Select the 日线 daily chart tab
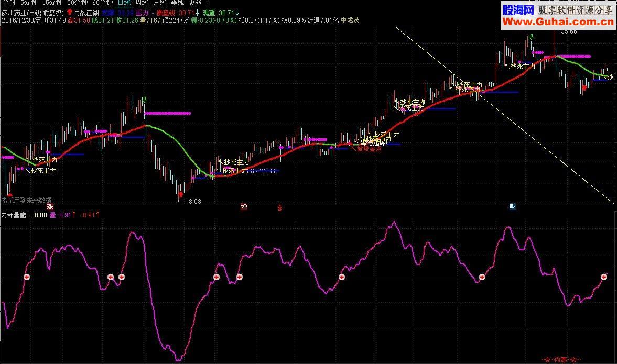The width and height of the screenshot is (617, 364). [x=124, y=3]
